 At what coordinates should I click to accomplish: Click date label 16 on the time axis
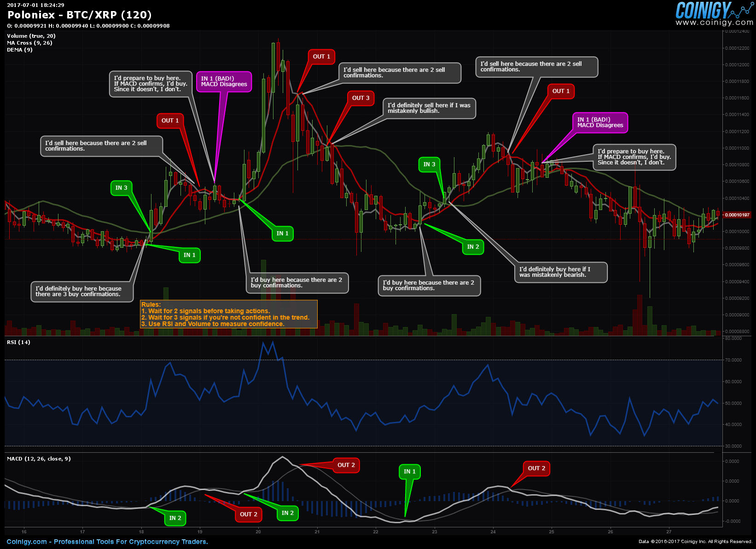24,532
